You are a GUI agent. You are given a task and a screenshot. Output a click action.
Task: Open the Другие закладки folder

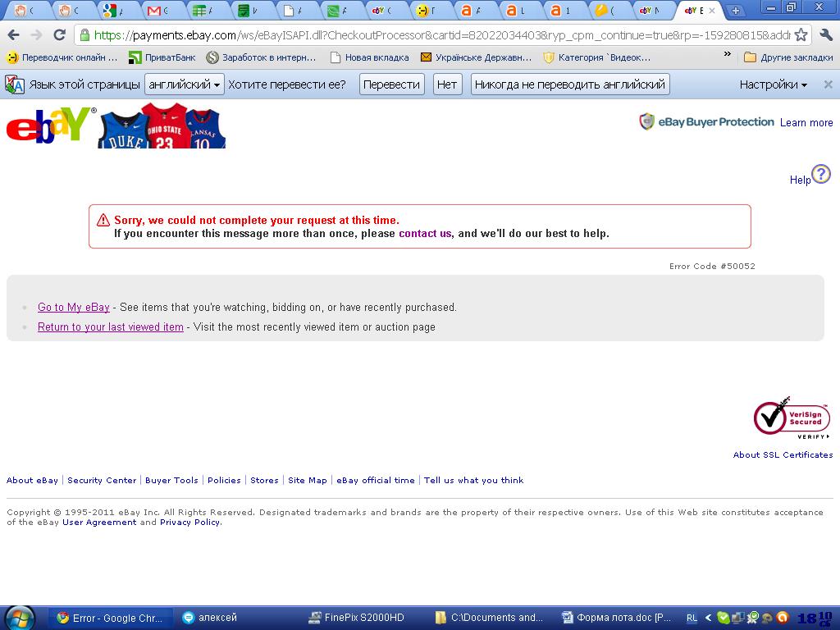coord(788,57)
